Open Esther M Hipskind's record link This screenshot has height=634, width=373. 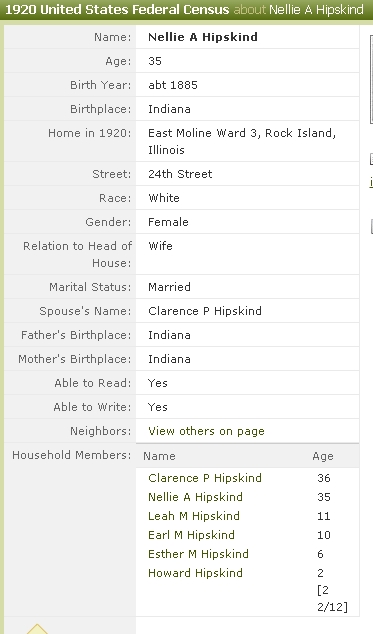198,554
